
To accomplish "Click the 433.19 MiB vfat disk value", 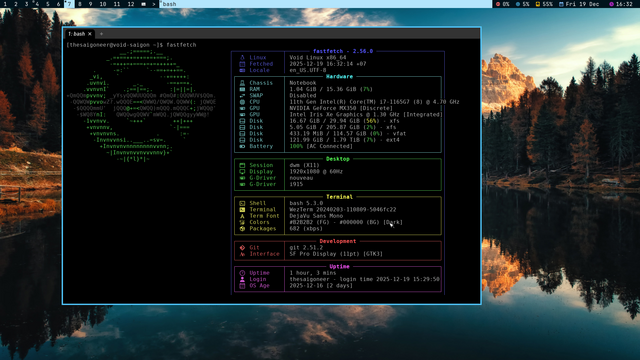I will click(x=348, y=133).
